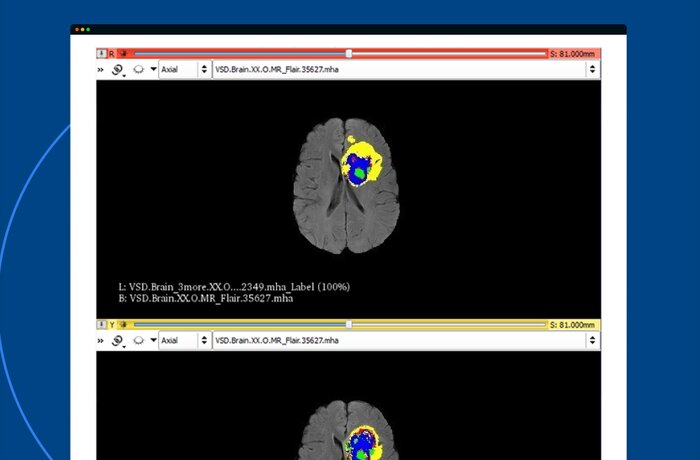Click the Red slice offset value 81.000mm field
This screenshot has width=700, height=460.
point(574,53)
